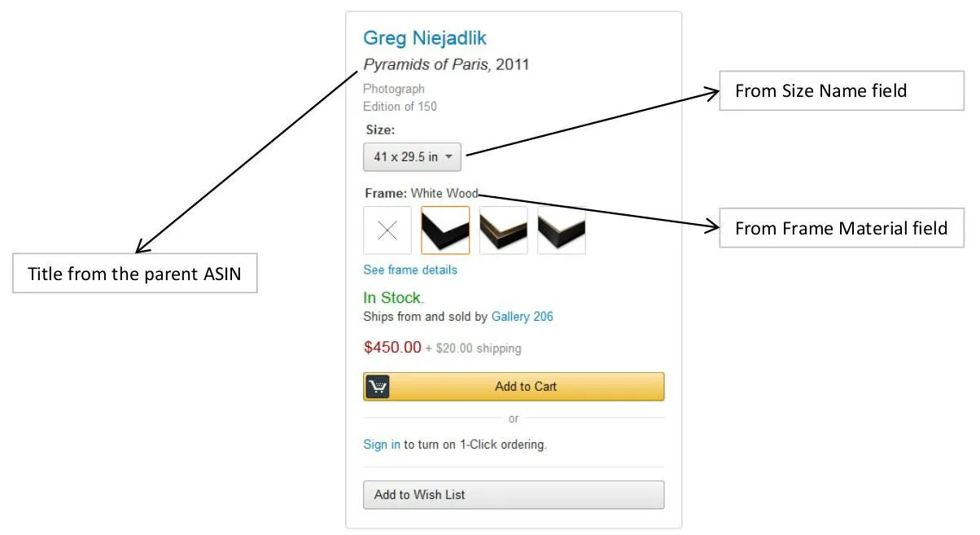Image resolution: width=980 pixels, height=535 pixels.
Task: Click the green In Stock status text
Action: (393, 298)
